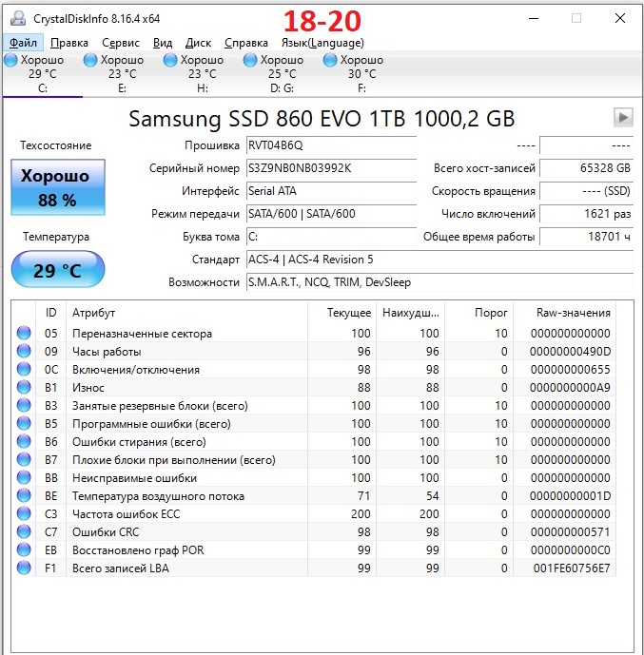Image resolution: width=644 pixels, height=655 pixels.
Task: Click the power-on count value 1621 раз
Action: click(x=586, y=214)
